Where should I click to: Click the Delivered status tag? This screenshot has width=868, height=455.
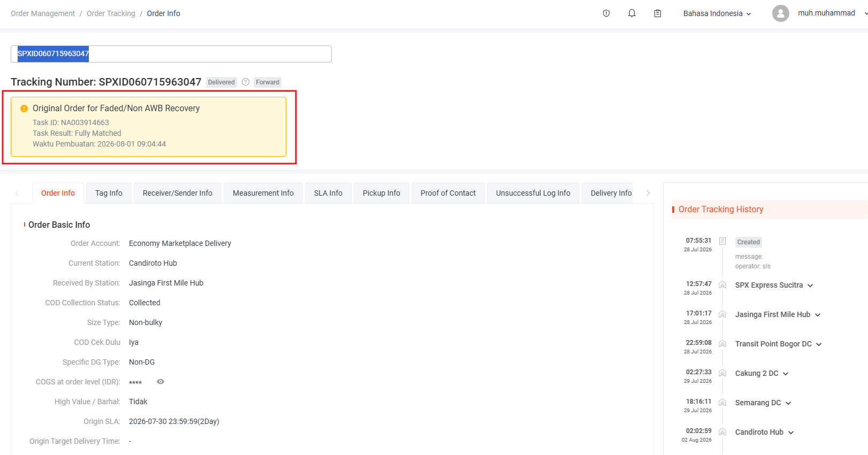222,82
